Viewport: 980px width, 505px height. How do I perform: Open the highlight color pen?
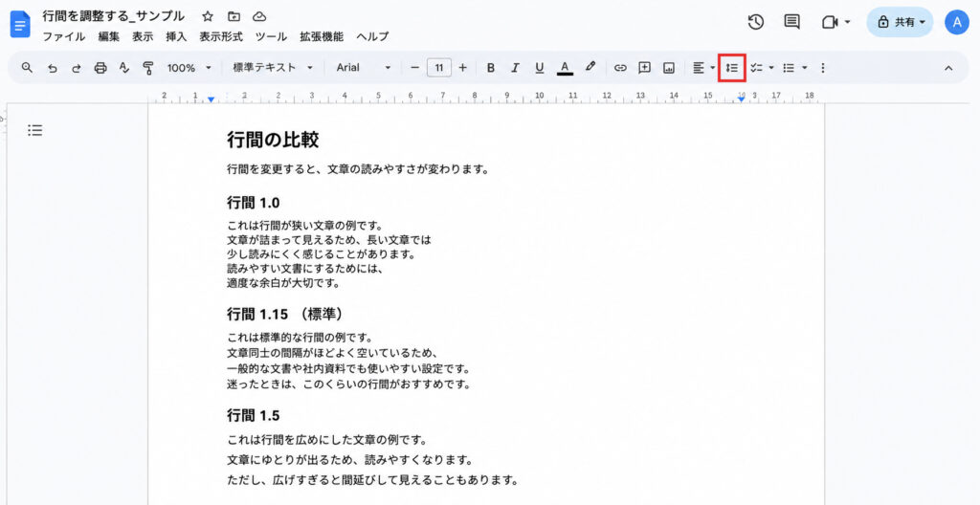point(590,67)
